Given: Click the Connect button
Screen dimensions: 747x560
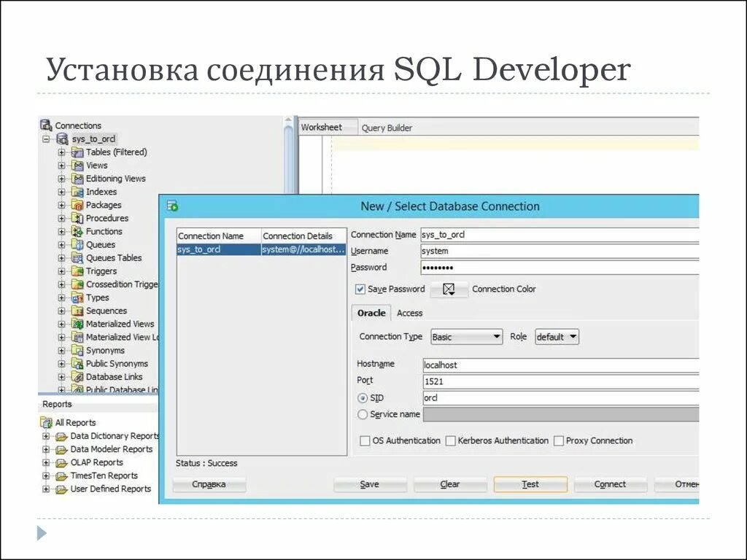Looking at the screenshot, I should [x=611, y=484].
